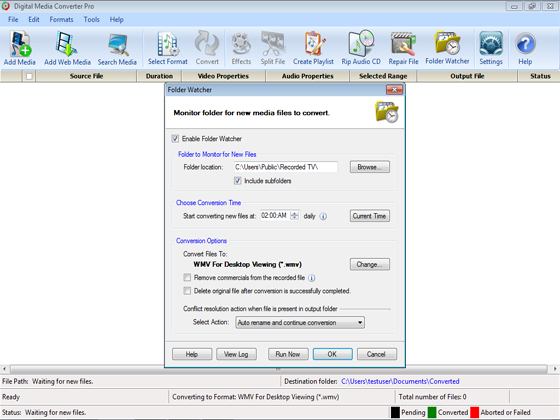This screenshot has width=560, height=420.
Task: Click the Duration column header
Action: click(159, 76)
